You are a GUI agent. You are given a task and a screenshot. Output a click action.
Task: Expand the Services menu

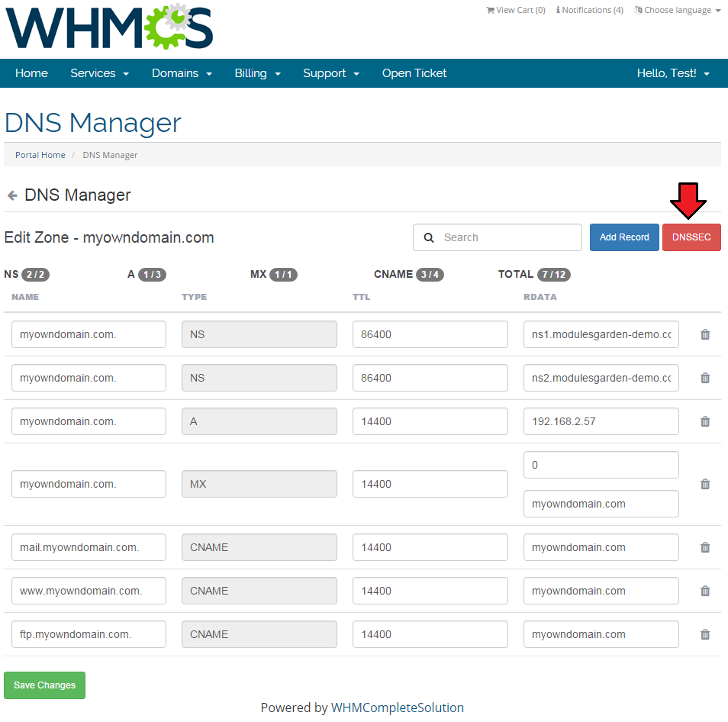pyautogui.click(x=99, y=73)
